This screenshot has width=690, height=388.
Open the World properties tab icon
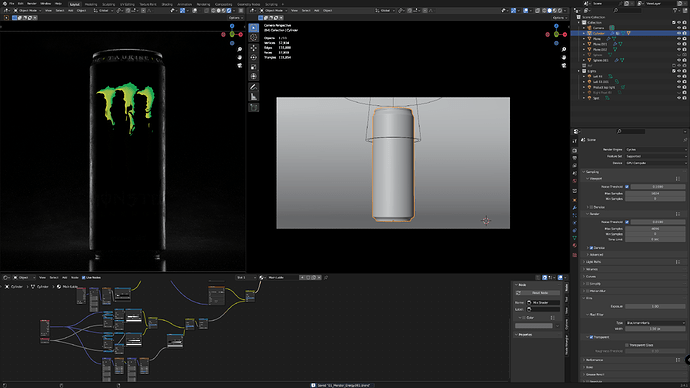point(575,181)
